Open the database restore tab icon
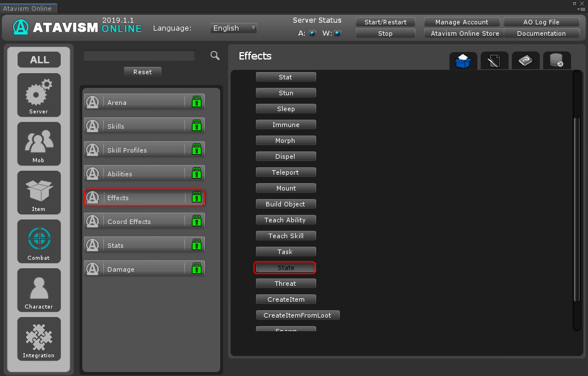The height and width of the screenshot is (376, 588). point(556,61)
